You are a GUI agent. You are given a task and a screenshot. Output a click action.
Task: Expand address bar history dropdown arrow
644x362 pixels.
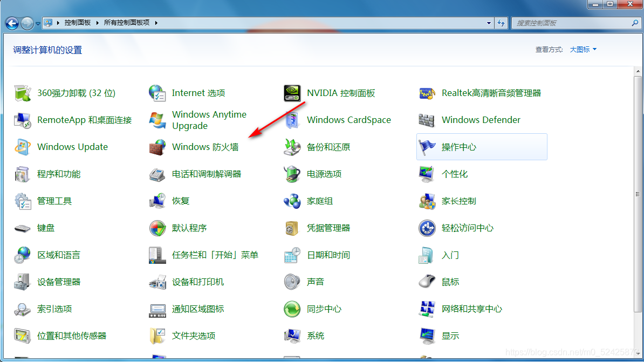pos(489,23)
